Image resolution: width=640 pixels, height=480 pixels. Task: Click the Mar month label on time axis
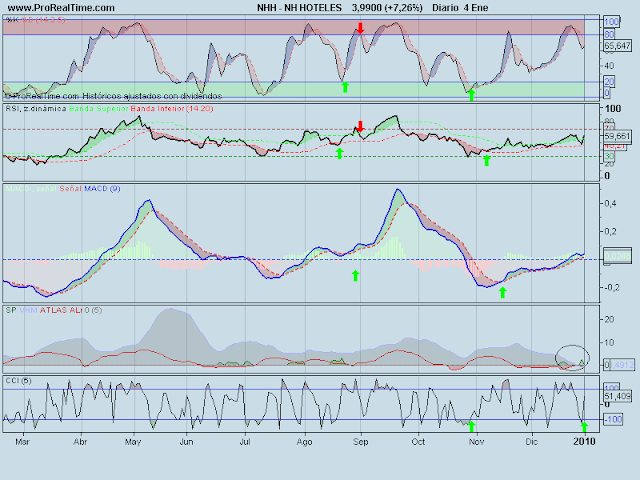coord(22,442)
